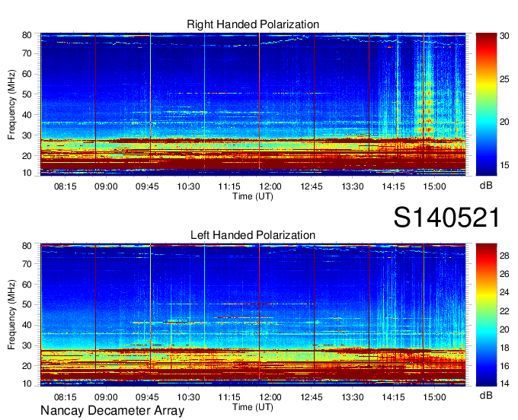The height and width of the screenshot is (420, 518).
Task: Click 40 tick on upper frequency axis
Action: coord(27,115)
